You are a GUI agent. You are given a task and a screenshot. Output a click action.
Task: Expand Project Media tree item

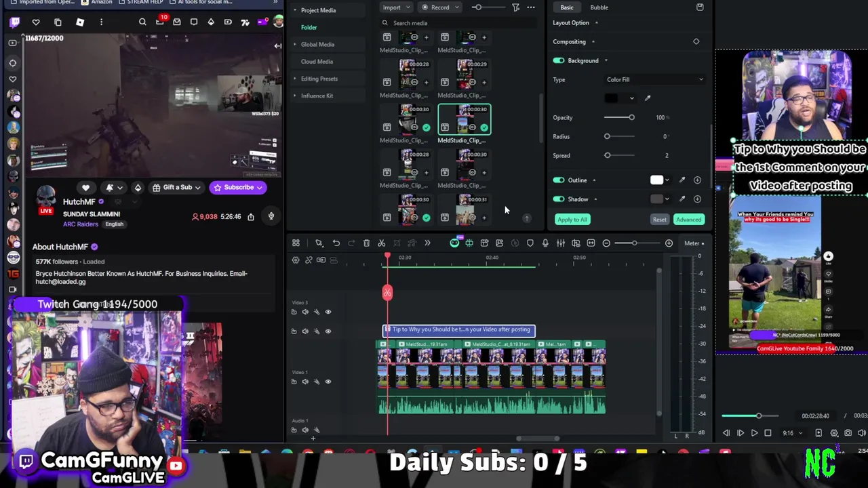[295, 10]
